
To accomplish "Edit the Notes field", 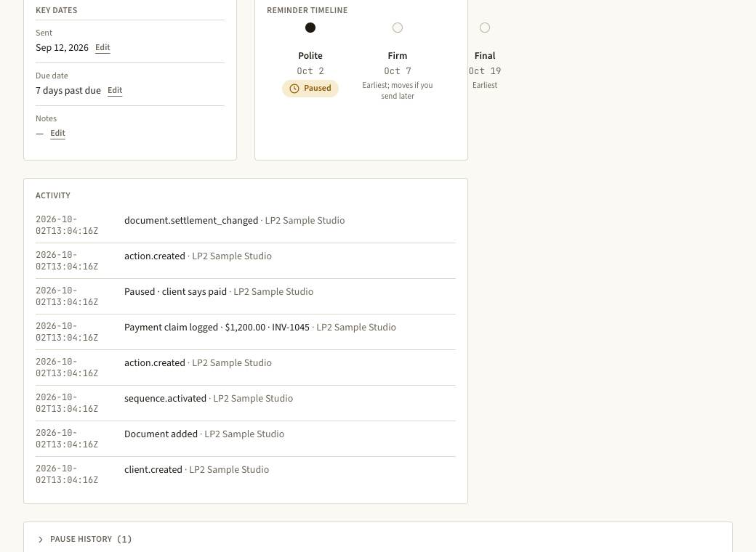I will [58, 134].
